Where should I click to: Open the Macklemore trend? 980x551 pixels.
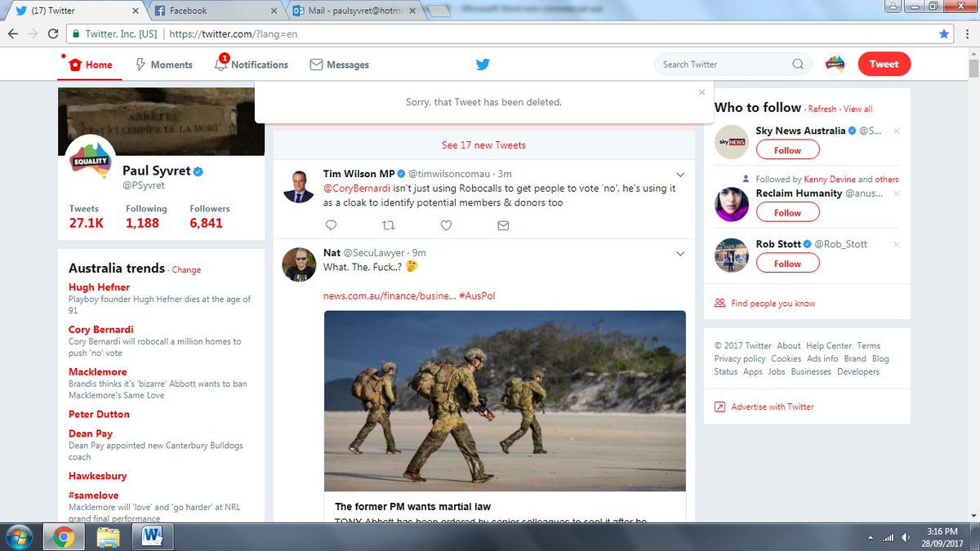point(97,371)
